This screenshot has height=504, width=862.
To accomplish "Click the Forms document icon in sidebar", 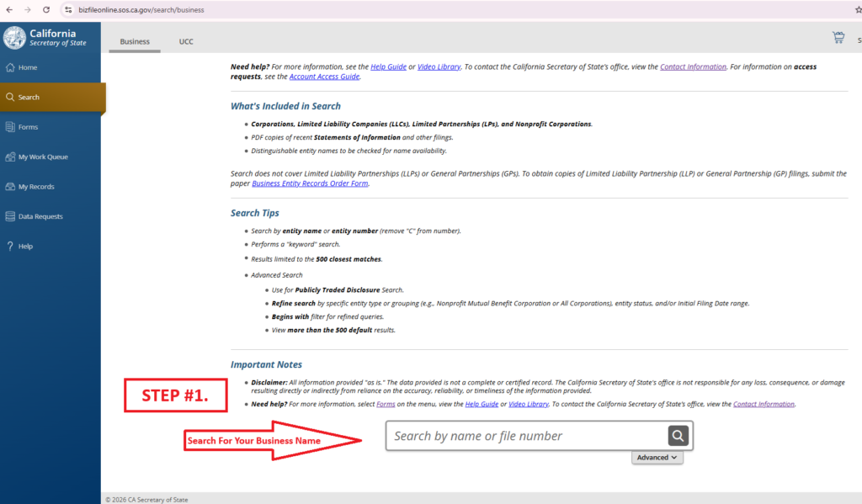I will point(10,127).
